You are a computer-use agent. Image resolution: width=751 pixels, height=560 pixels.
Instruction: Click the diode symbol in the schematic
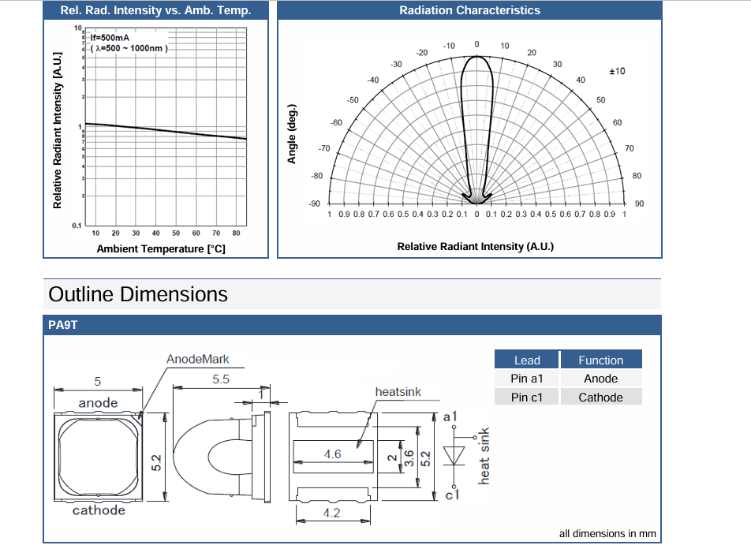[x=453, y=456]
